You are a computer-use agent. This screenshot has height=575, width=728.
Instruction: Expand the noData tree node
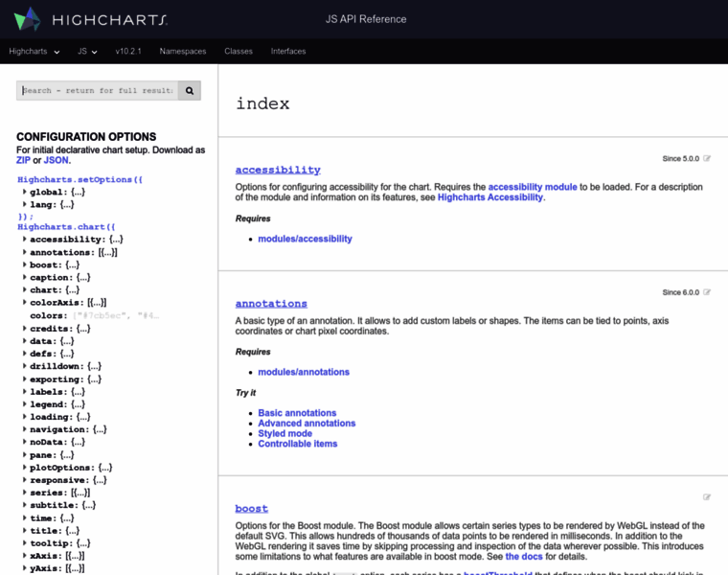point(25,441)
